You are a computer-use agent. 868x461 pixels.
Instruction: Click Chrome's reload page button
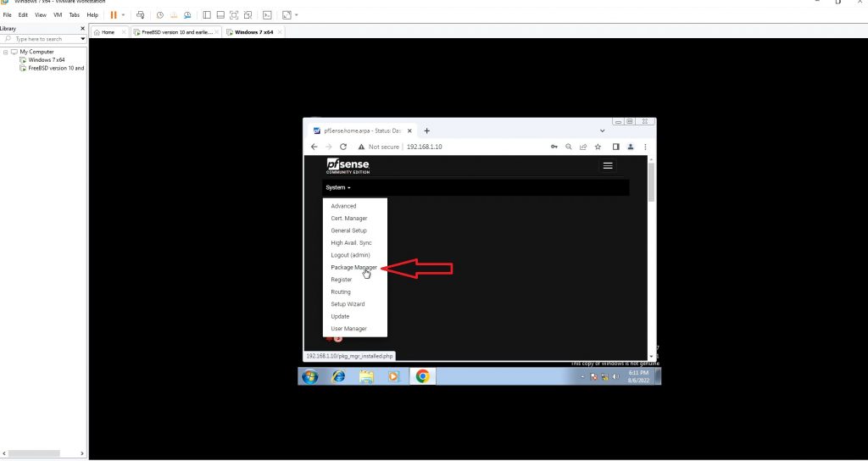click(x=343, y=147)
